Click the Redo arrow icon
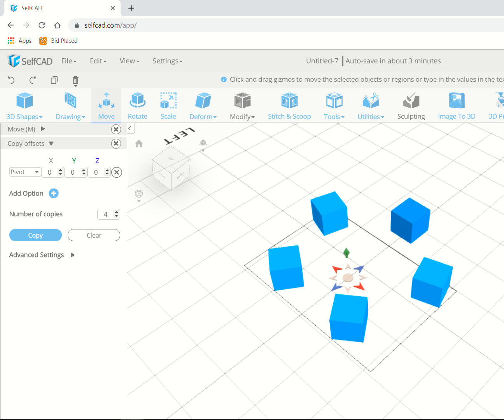504x420 pixels. (33, 80)
